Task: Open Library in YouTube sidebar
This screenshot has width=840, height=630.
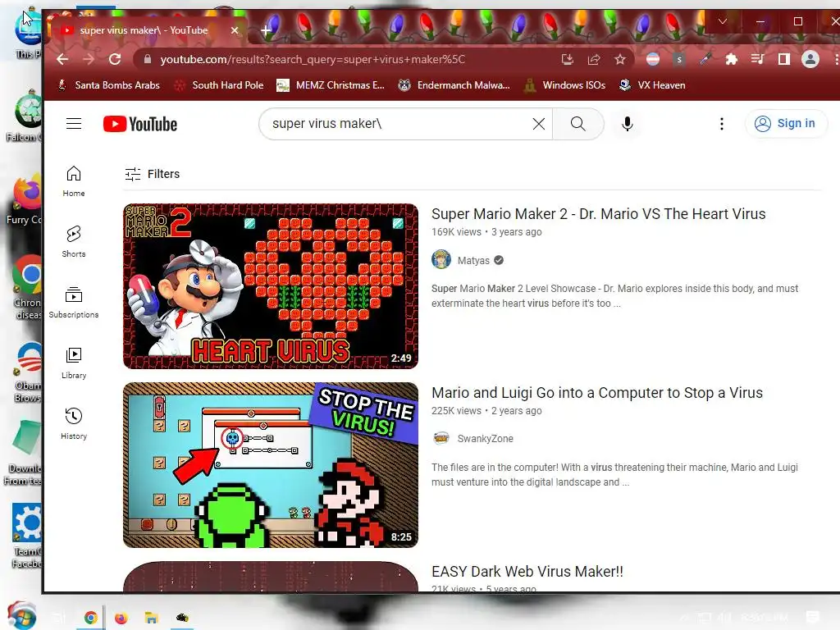Action: point(74,363)
